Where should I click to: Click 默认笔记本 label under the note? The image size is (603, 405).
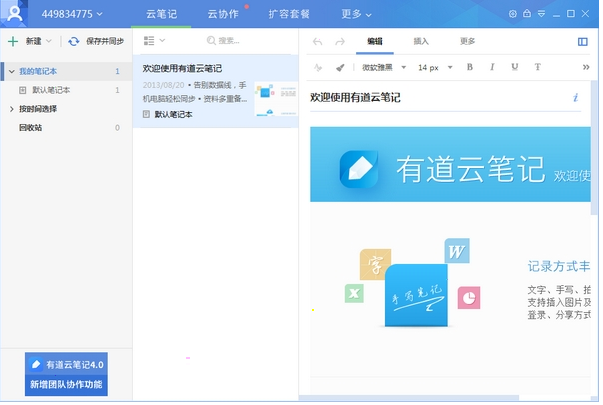click(173, 114)
